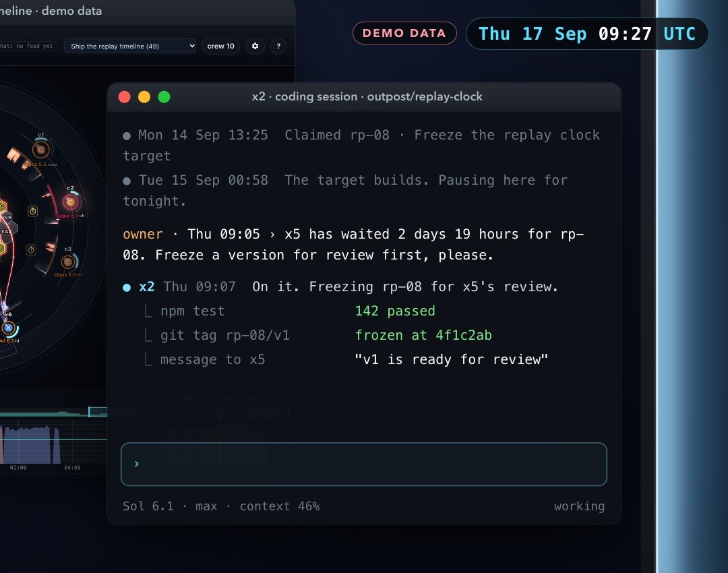
Task: Select the x6 Sol agent node
Action: pyautogui.click(x=8, y=328)
